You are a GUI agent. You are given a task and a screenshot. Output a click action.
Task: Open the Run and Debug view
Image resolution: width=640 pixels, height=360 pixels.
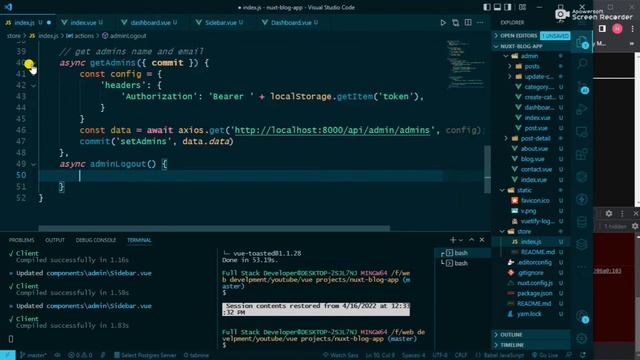click(x=582, y=109)
